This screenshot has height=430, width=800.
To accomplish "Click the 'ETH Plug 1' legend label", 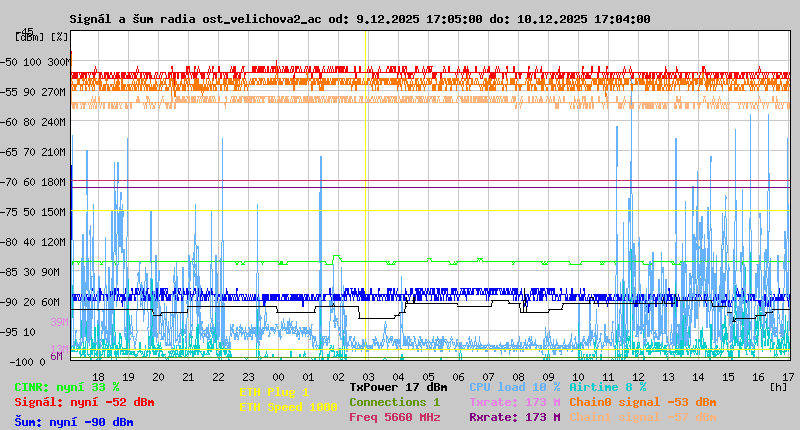I will click(x=274, y=392).
